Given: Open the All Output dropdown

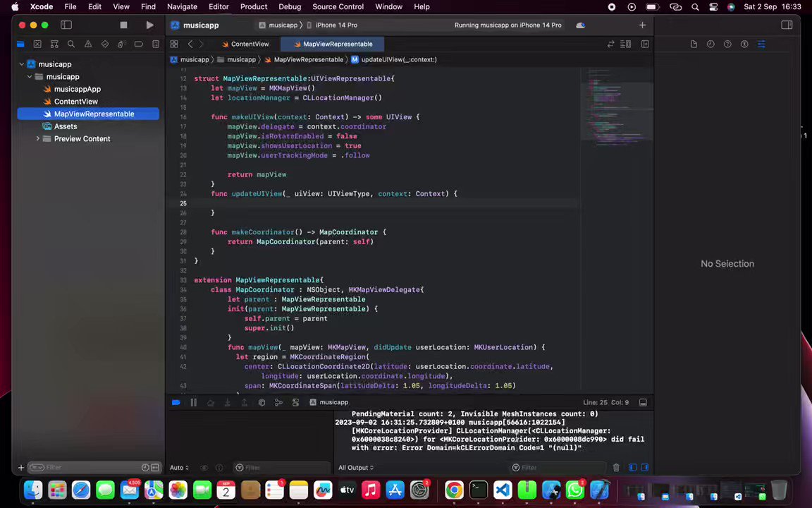Looking at the screenshot, I should tap(356, 468).
